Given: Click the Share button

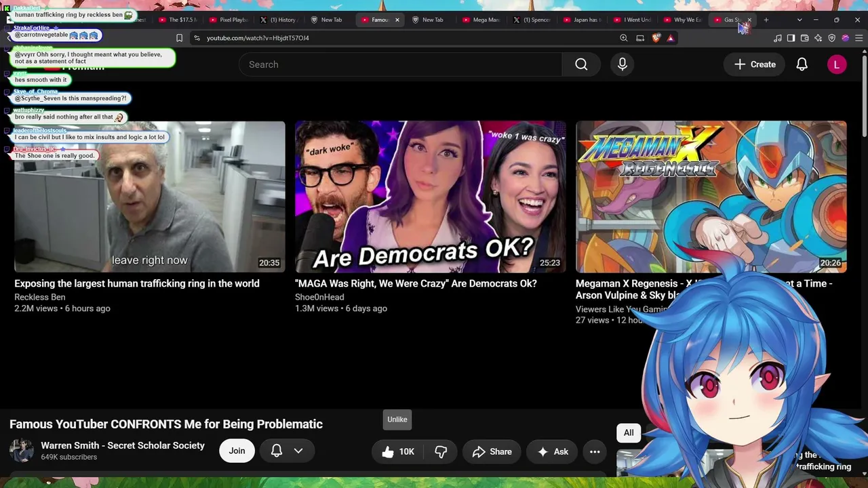Looking at the screenshot, I should pyautogui.click(x=492, y=451).
